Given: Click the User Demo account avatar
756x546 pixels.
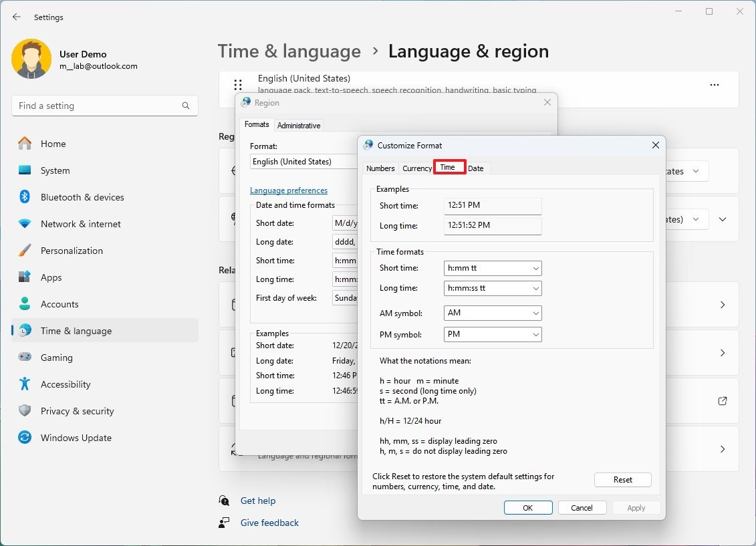Looking at the screenshot, I should [x=31, y=59].
